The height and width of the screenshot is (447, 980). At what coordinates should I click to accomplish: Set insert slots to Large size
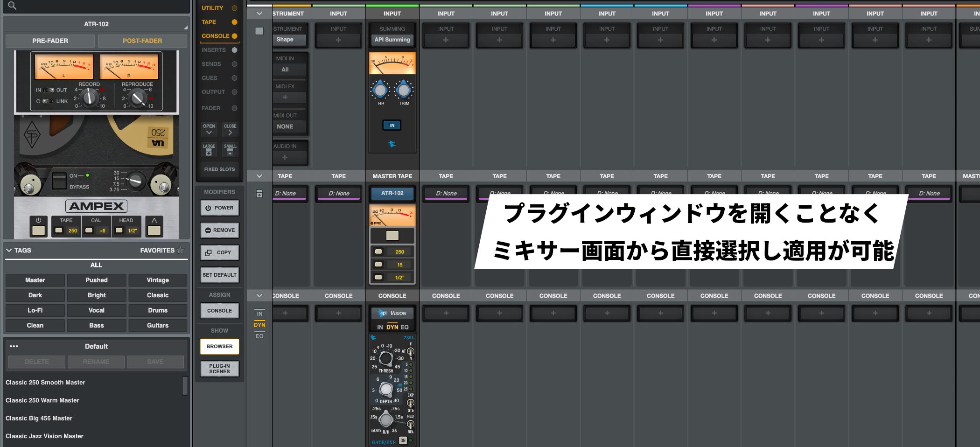click(209, 149)
